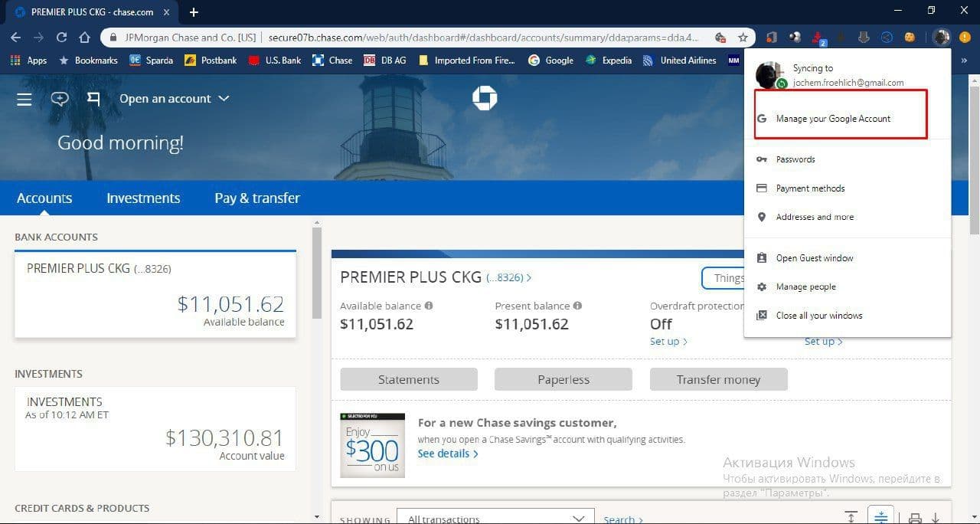Select PREMIER PLUS CKG account card in sidebar
Screen dimensions: 980x524
pyautogui.click(x=155, y=295)
